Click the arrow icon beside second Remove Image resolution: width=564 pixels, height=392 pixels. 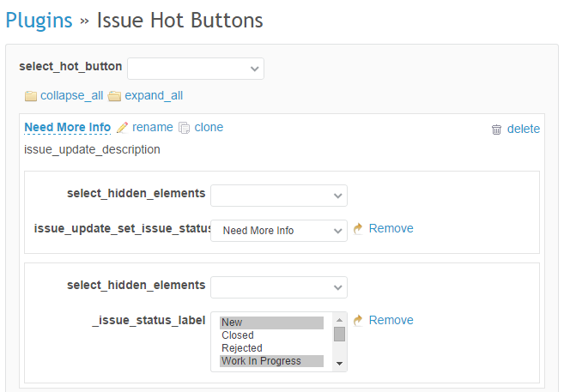pyautogui.click(x=358, y=320)
